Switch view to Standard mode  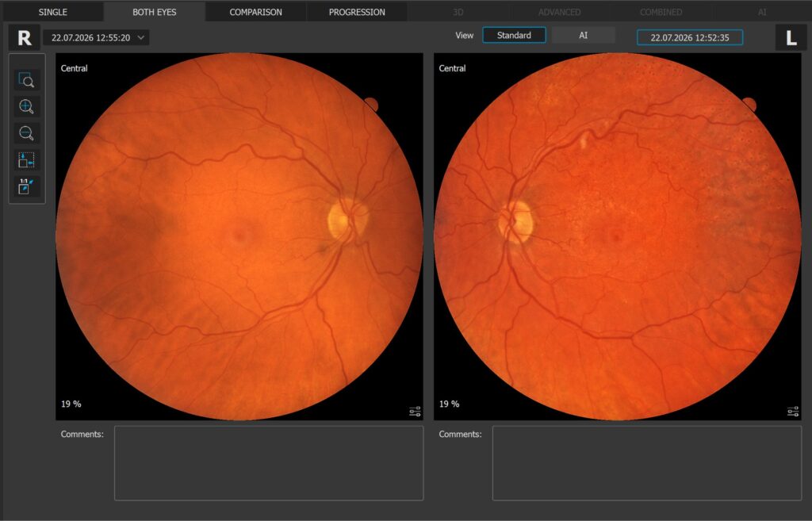pyautogui.click(x=514, y=35)
